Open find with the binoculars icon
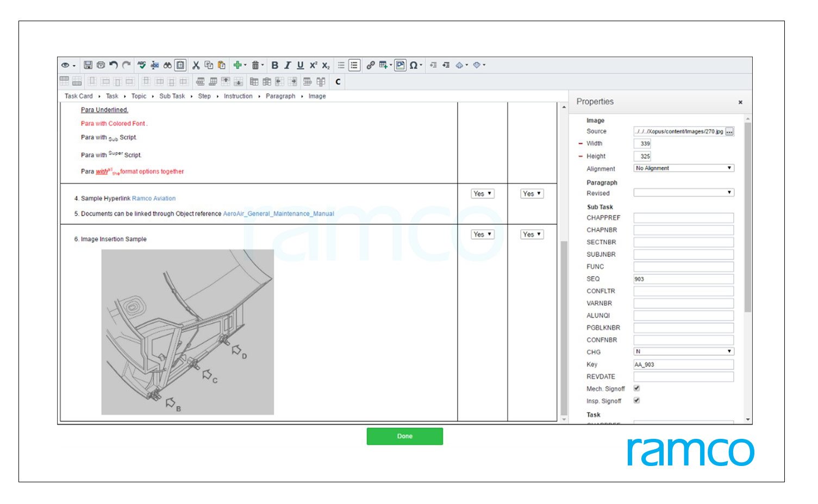 click(166, 65)
